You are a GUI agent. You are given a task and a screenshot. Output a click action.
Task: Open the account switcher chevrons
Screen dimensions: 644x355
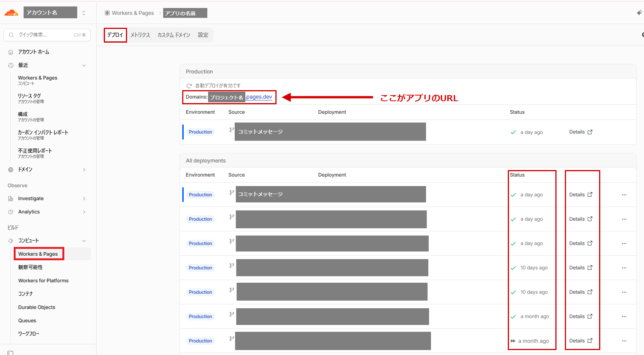point(84,13)
